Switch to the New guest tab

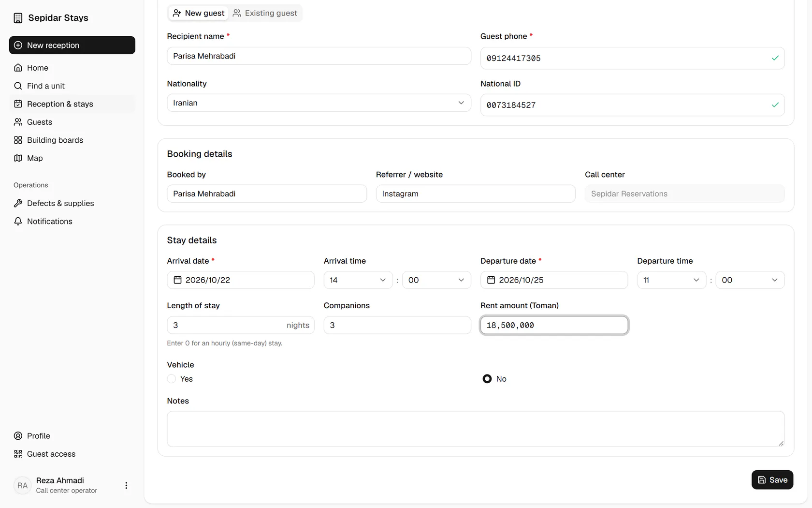click(199, 13)
